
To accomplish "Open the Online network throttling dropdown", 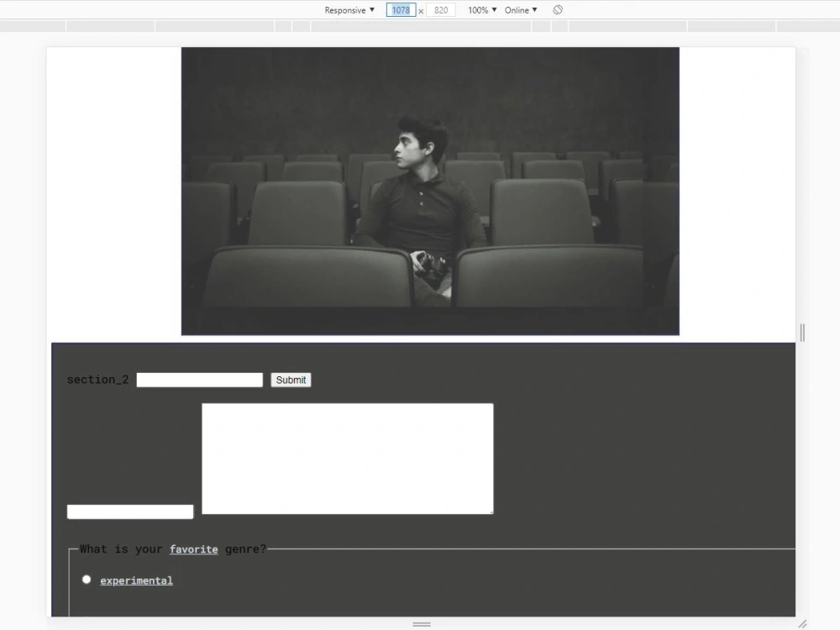I will click(518, 9).
